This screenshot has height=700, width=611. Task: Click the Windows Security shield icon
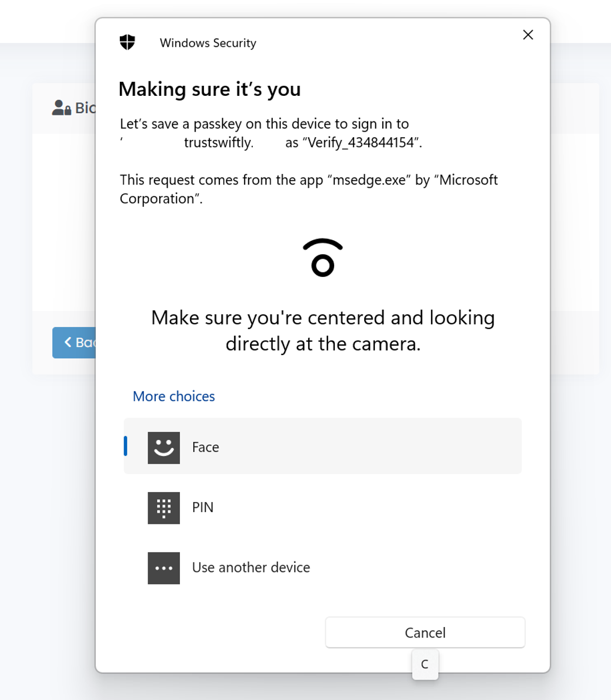[x=128, y=42]
